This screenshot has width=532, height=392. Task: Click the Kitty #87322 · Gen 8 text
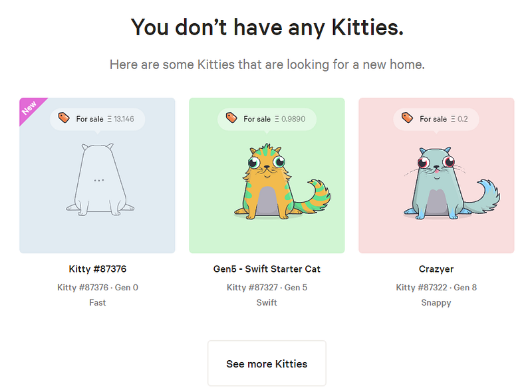click(436, 287)
